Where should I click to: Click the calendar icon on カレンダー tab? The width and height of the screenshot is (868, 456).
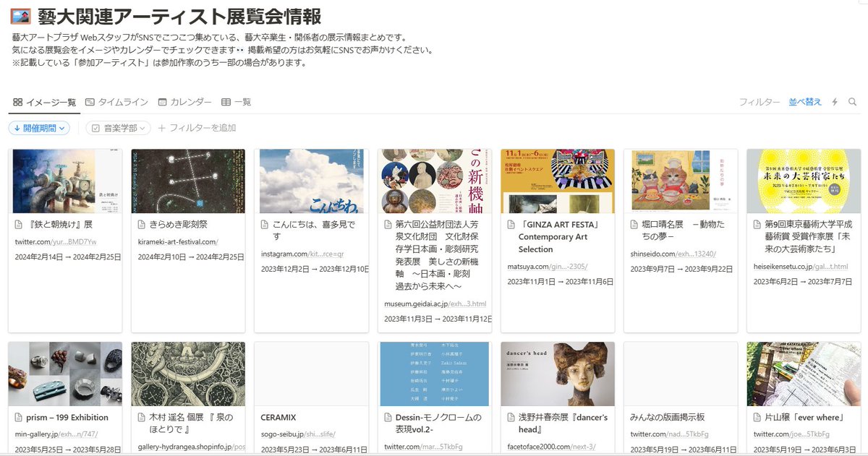click(163, 102)
